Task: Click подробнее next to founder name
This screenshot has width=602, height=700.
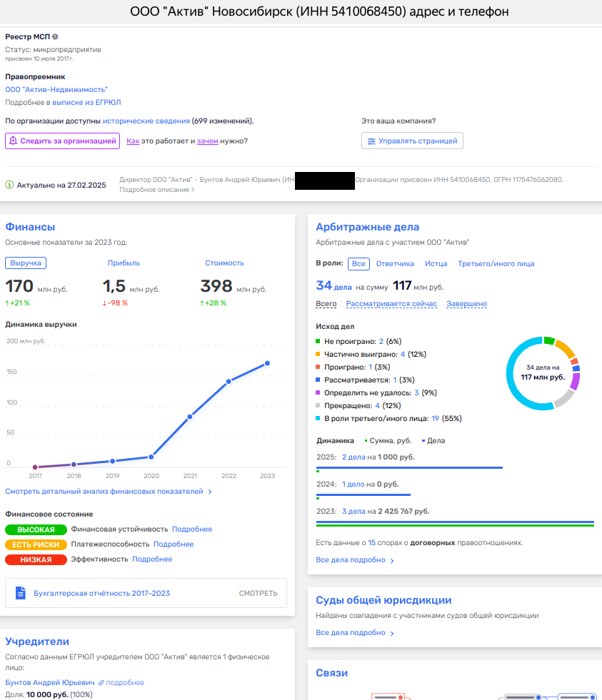Action: [125, 683]
